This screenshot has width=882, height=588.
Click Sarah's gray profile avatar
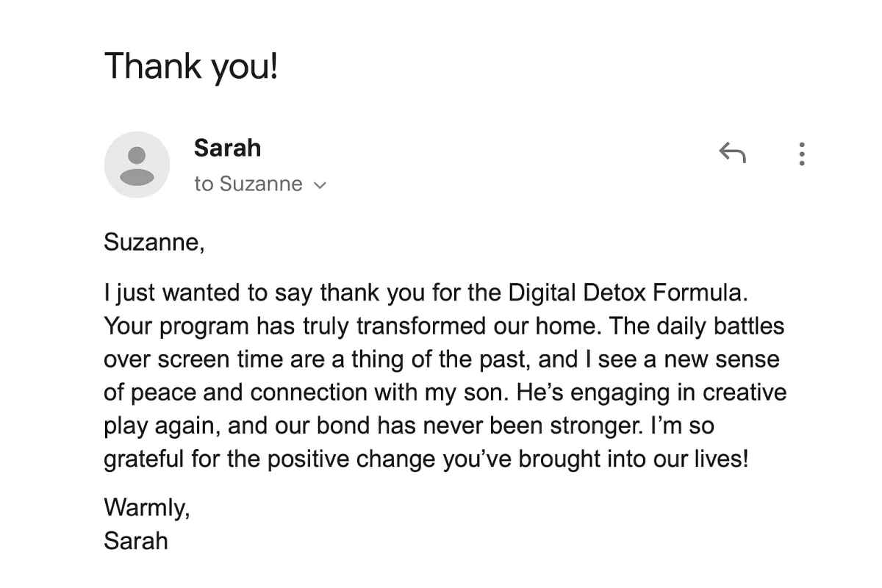[137, 165]
